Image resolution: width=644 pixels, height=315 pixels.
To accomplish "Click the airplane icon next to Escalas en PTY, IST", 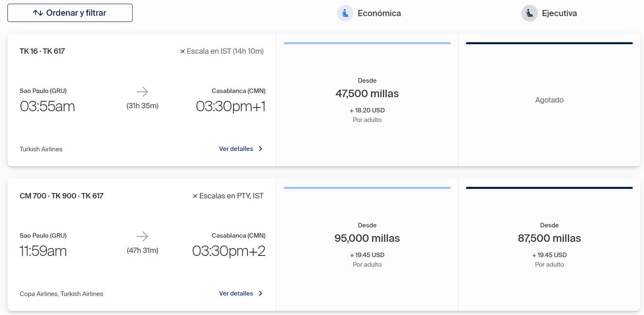I will tap(195, 196).
